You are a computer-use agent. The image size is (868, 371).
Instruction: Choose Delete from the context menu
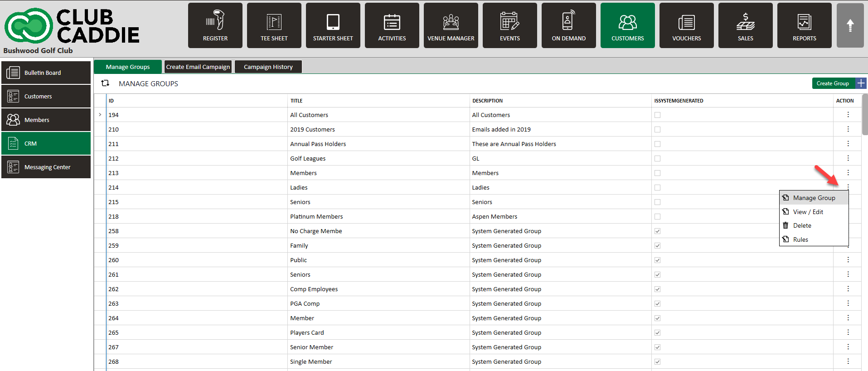(802, 225)
